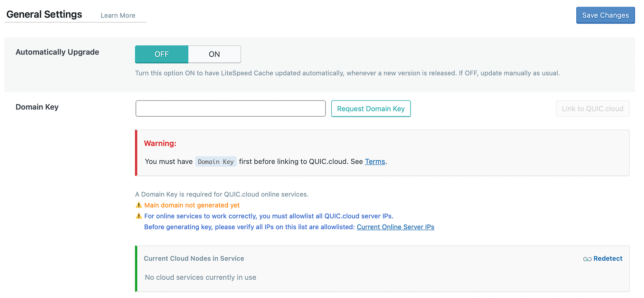
Task: Open Current Online Server IPs link
Action: point(395,227)
